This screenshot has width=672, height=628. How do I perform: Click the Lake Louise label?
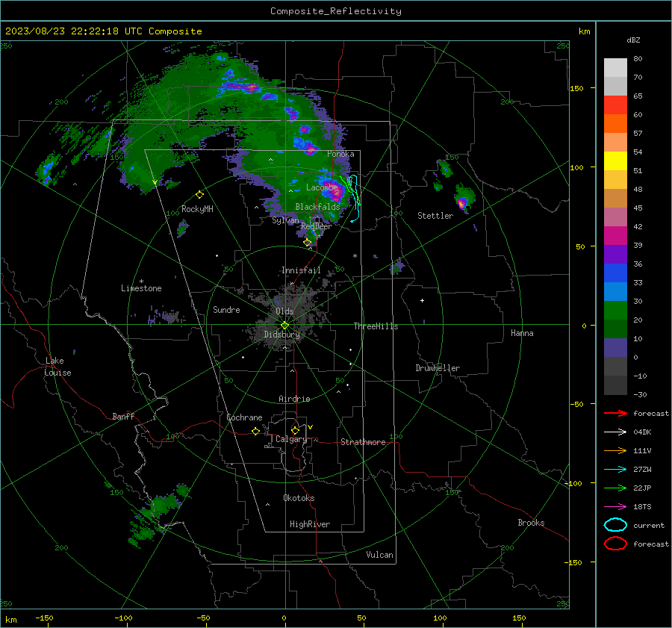click(x=57, y=367)
